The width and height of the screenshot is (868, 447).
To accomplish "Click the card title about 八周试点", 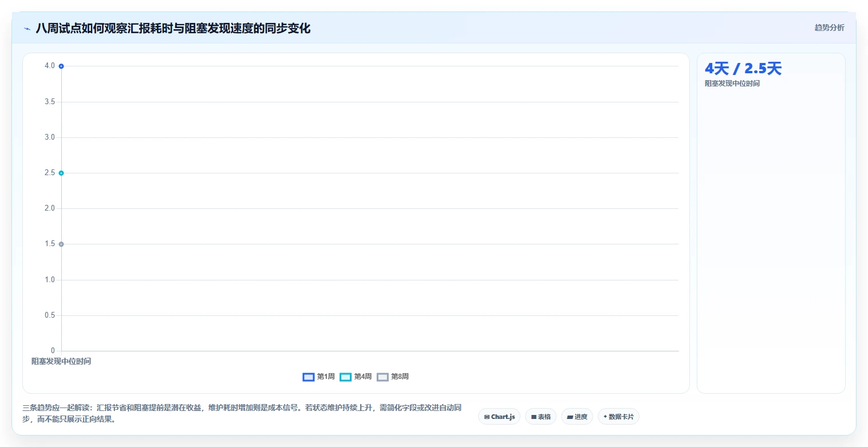I will click(x=173, y=29).
